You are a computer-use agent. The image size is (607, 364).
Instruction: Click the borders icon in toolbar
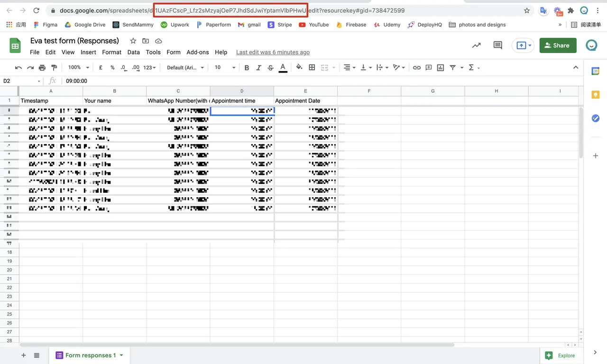312,68
